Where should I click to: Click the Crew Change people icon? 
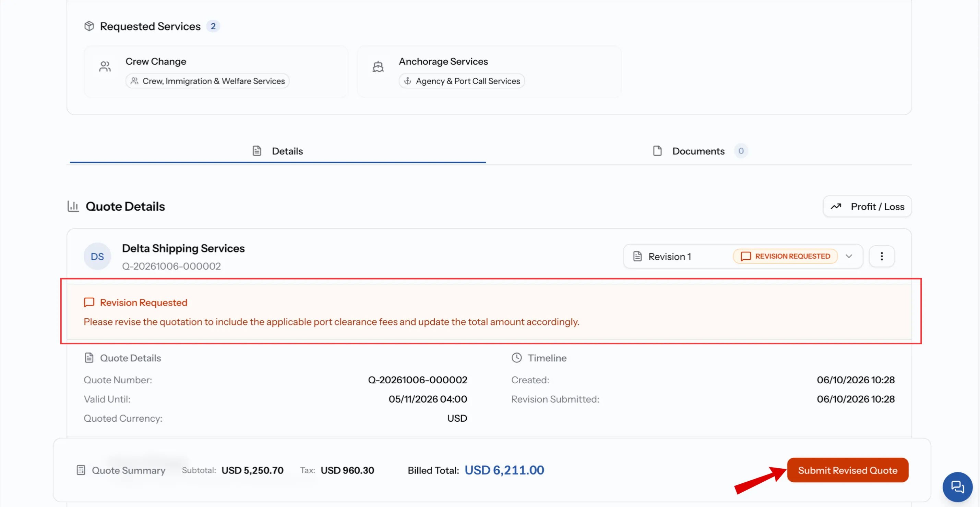[x=105, y=66]
